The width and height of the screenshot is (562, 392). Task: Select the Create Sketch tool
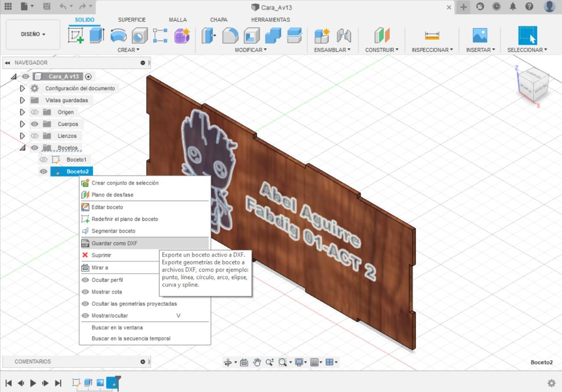point(76,36)
